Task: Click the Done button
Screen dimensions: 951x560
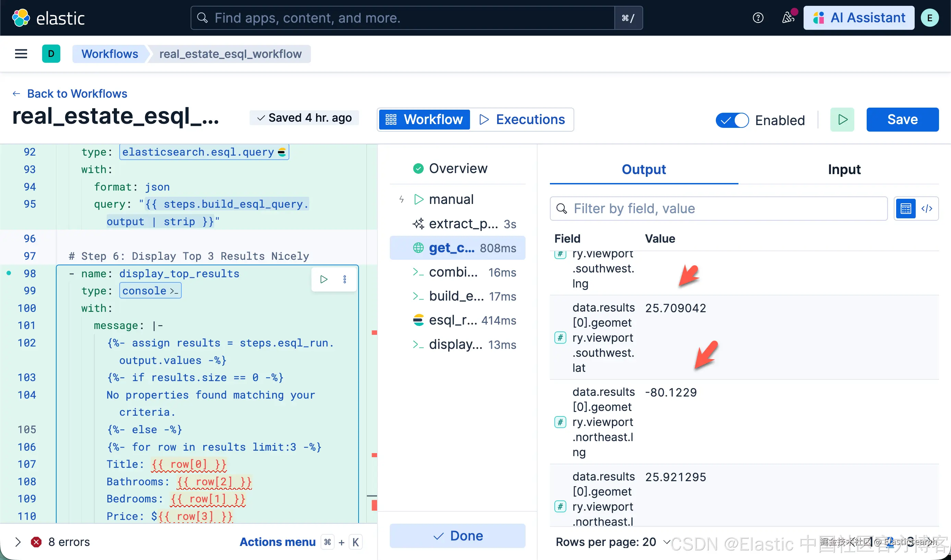Action: 457,536
